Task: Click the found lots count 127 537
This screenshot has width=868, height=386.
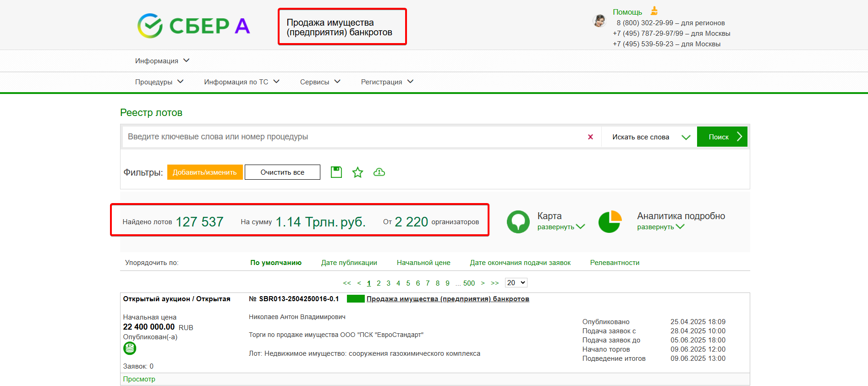Action: tap(200, 222)
